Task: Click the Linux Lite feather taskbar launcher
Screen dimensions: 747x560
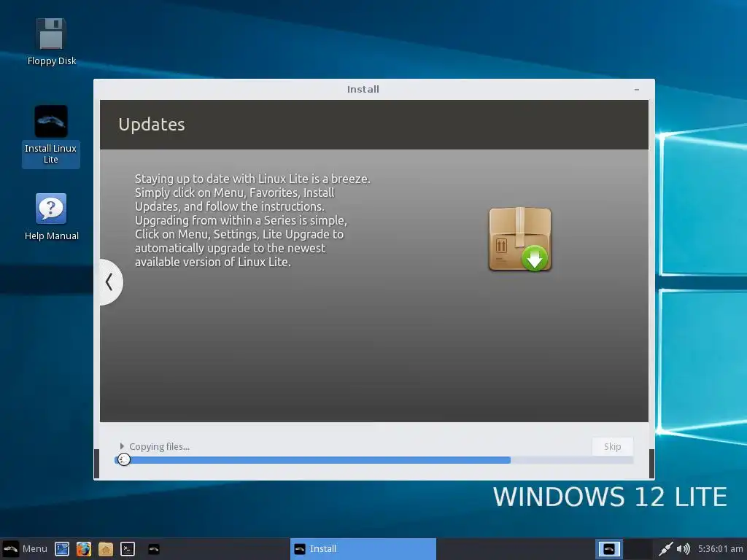Action: point(153,549)
